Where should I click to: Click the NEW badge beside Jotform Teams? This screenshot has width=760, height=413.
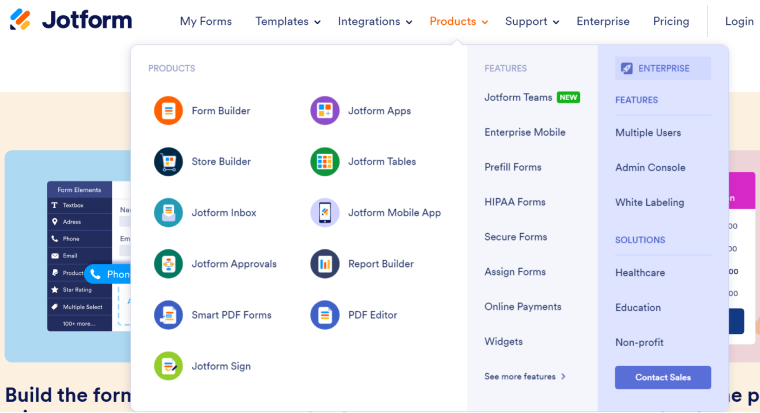tap(568, 97)
